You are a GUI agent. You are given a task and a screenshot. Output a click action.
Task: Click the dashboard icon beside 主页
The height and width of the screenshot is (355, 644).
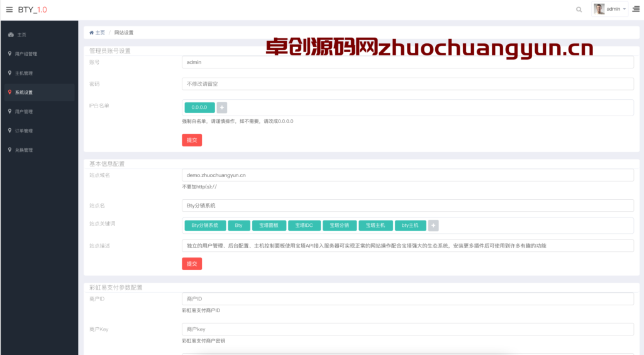(x=11, y=35)
